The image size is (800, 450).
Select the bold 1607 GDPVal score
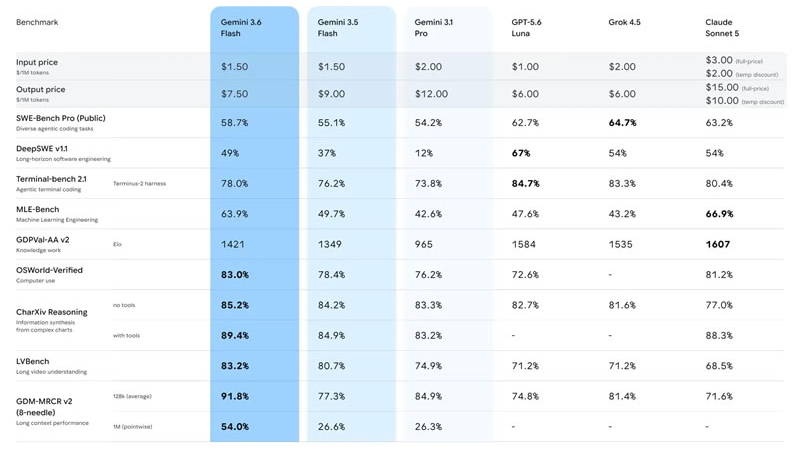pos(717,244)
